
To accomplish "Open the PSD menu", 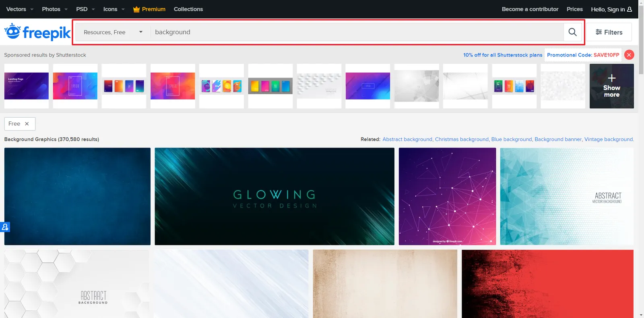I will coord(85,9).
